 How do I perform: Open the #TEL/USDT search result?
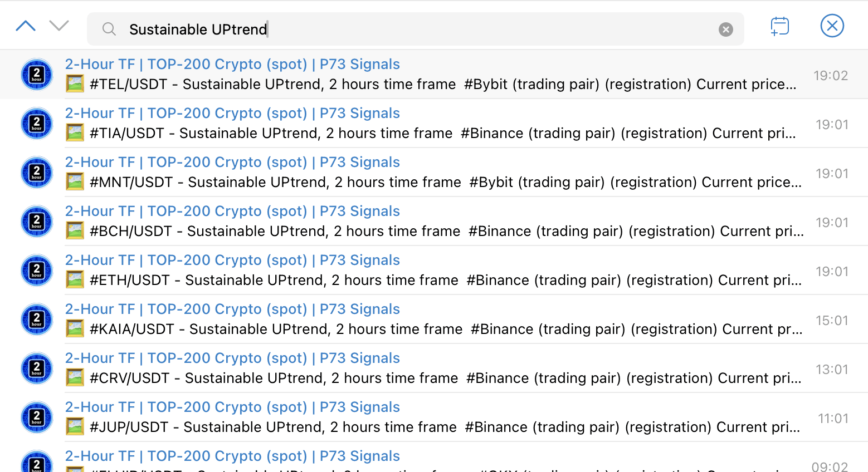point(434,75)
